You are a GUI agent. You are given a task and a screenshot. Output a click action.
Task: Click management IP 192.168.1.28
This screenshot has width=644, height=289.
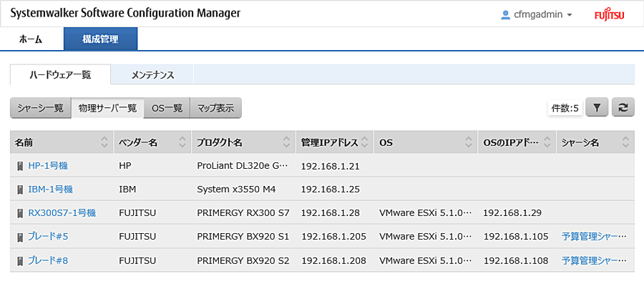(330, 213)
